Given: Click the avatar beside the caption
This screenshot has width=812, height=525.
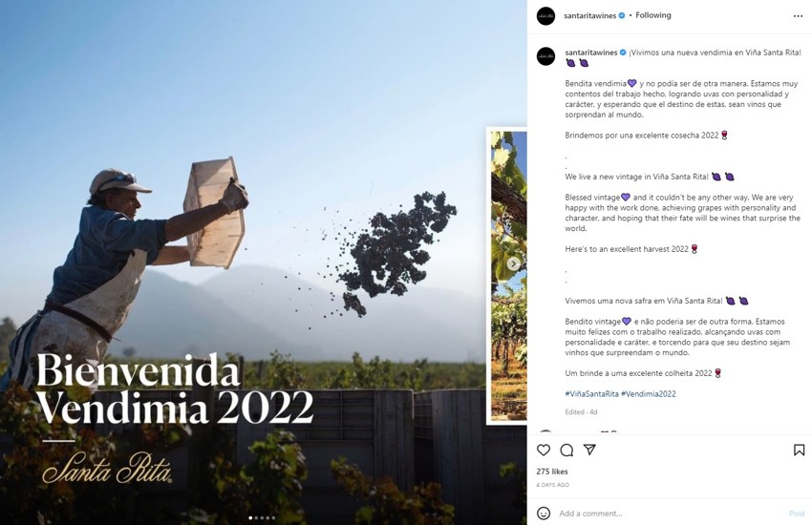Looking at the screenshot, I should 545,56.
